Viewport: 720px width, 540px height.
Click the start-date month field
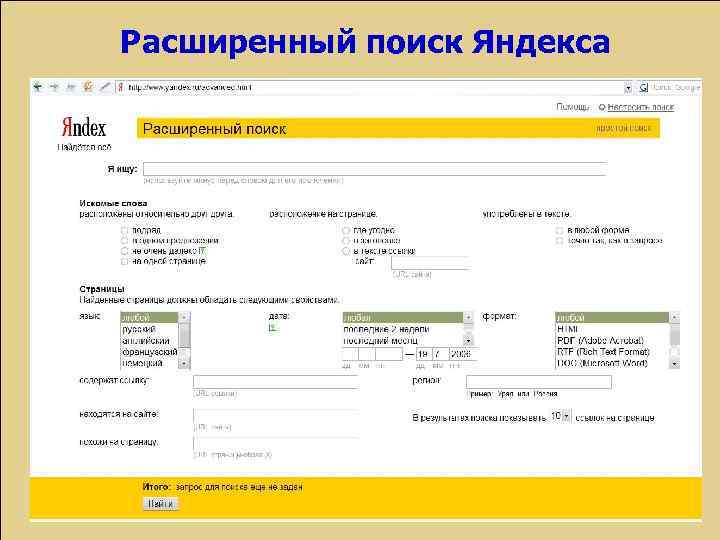click(366, 354)
